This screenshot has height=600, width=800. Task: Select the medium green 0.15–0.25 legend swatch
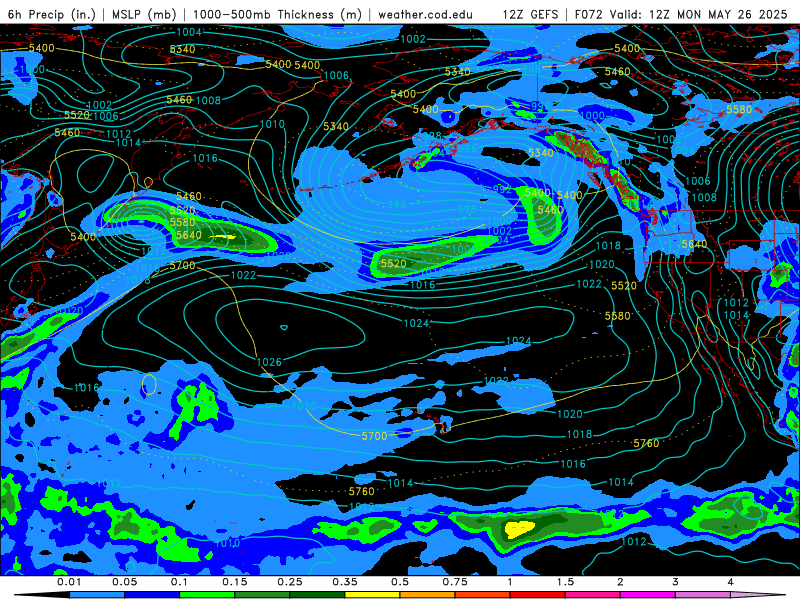coord(262,595)
